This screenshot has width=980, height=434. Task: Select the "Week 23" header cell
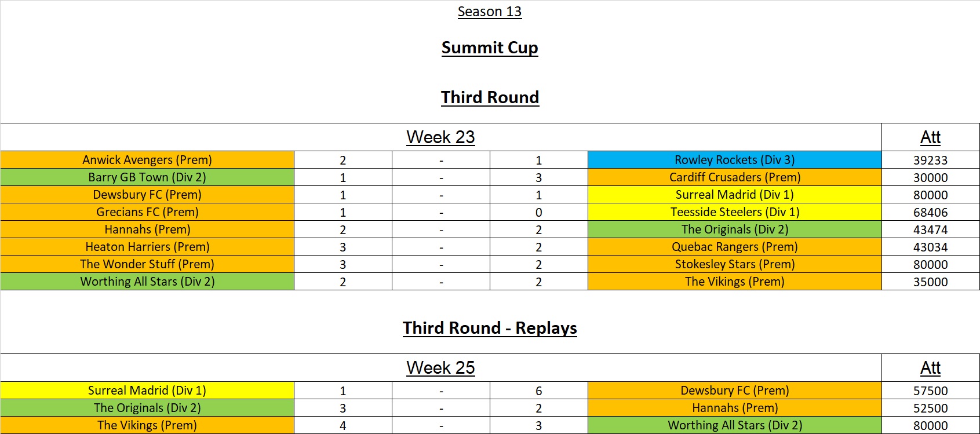click(x=440, y=137)
